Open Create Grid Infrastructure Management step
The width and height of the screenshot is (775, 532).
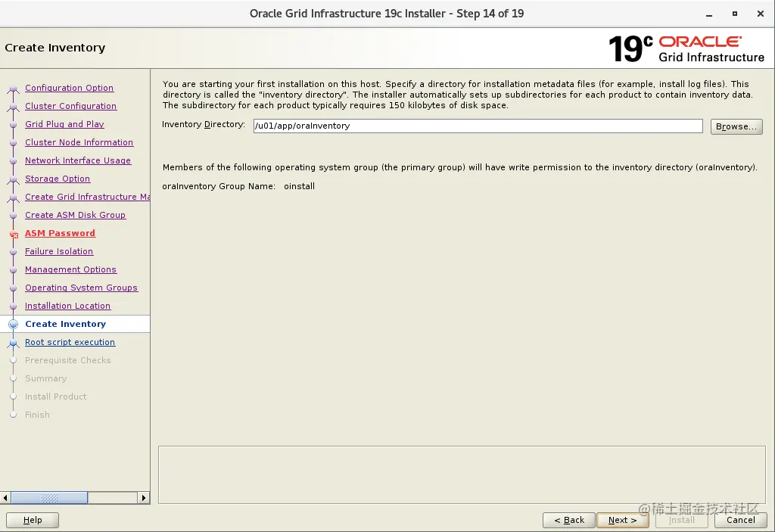pos(88,197)
